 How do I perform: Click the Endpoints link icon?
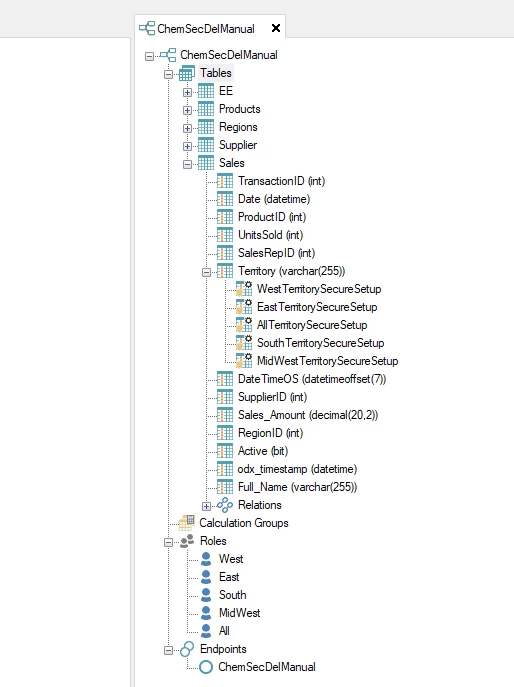tap(187, 649)
